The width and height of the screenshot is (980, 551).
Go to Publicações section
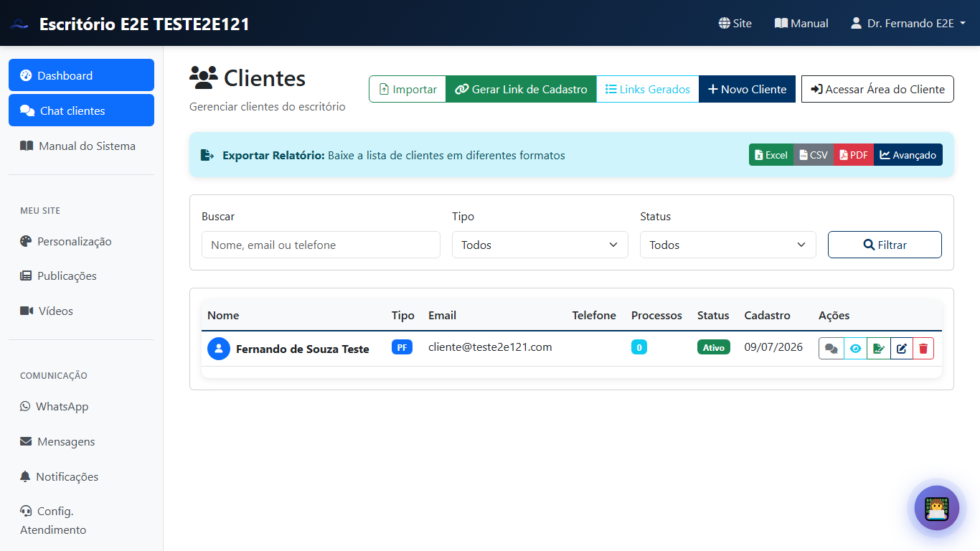[x=81, y=275]
